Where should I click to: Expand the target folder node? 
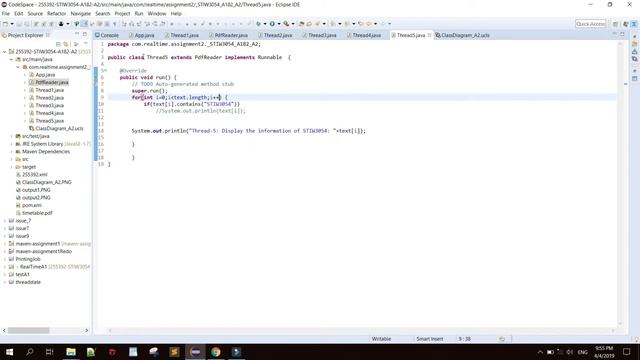click(11, 167)
